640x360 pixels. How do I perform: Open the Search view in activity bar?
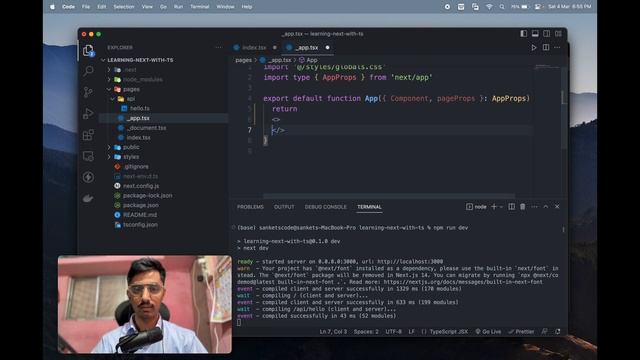[88, 71]
